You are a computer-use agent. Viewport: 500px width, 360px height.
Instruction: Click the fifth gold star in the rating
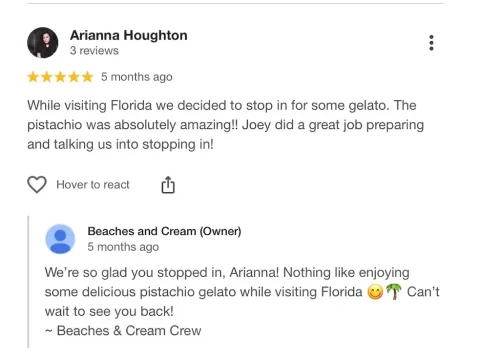coord(87,77)
